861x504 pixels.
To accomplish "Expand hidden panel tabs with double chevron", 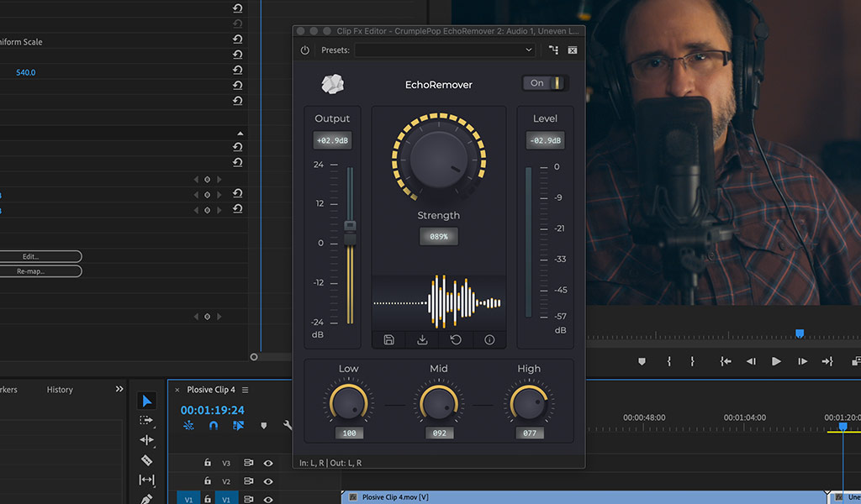I will (x=119, y=389).
